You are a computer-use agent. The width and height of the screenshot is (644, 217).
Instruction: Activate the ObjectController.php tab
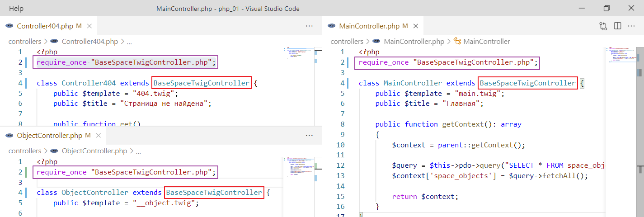point(49,136)
